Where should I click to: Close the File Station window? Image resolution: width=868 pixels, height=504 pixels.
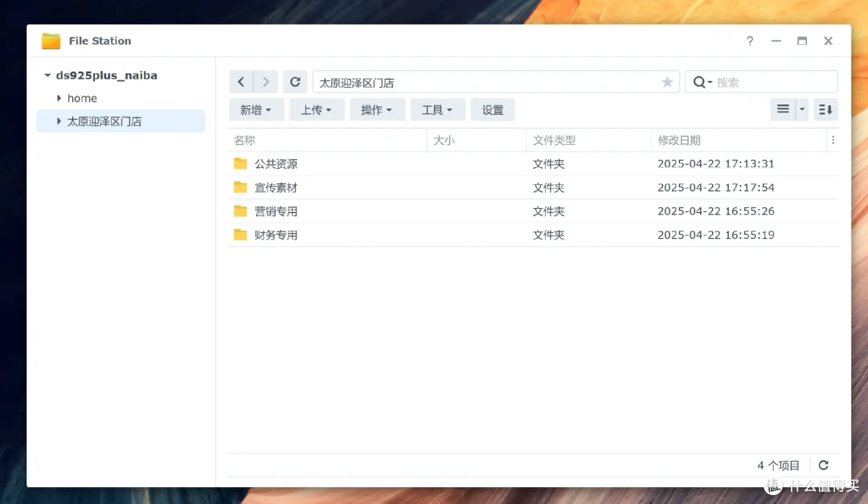pyautogui.click(x=828, y=41)
